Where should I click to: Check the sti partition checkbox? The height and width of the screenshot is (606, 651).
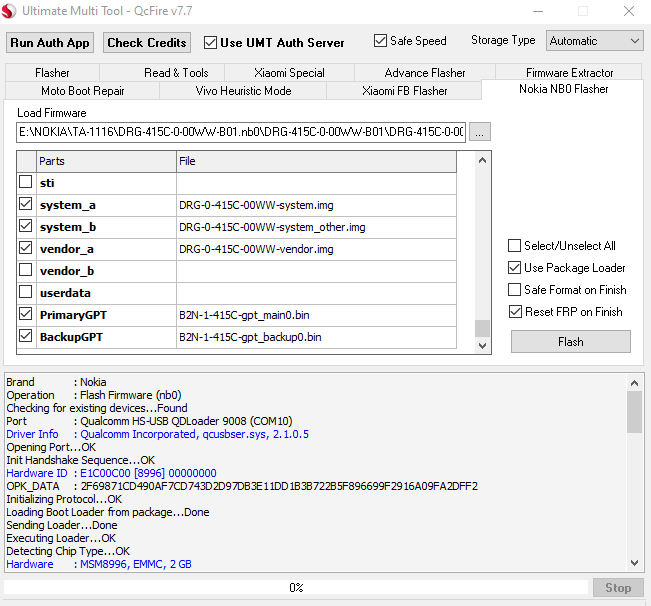(x=26, y=182)
